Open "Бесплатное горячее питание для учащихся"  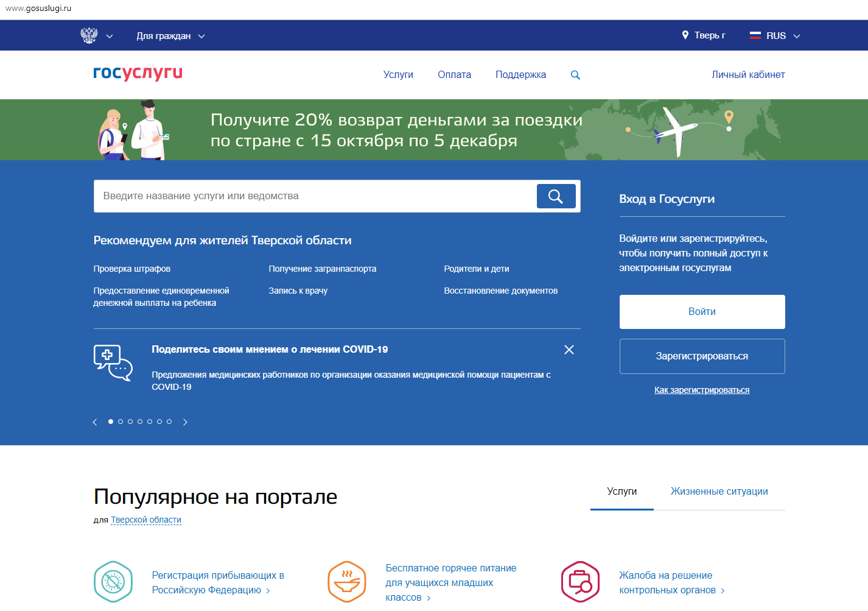451,583
